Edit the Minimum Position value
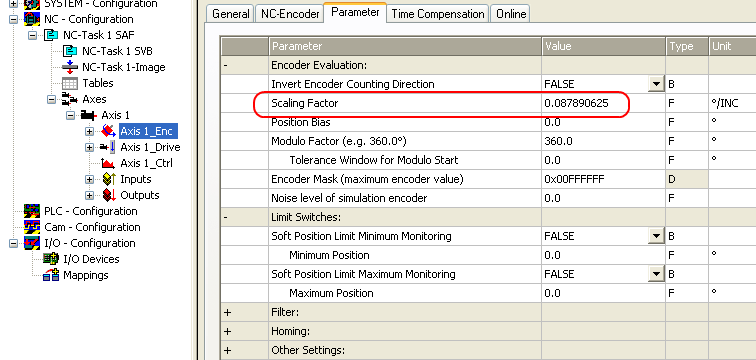 pyautogui.click(x=603, y=255)
